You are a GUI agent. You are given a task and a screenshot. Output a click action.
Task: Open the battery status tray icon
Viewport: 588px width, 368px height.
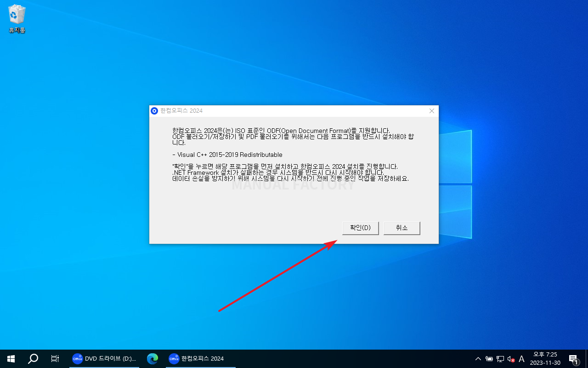click(x=489, y=359)
